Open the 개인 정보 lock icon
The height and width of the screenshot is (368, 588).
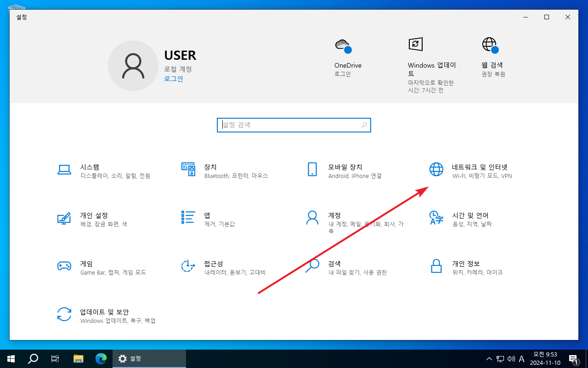[436, 266]
